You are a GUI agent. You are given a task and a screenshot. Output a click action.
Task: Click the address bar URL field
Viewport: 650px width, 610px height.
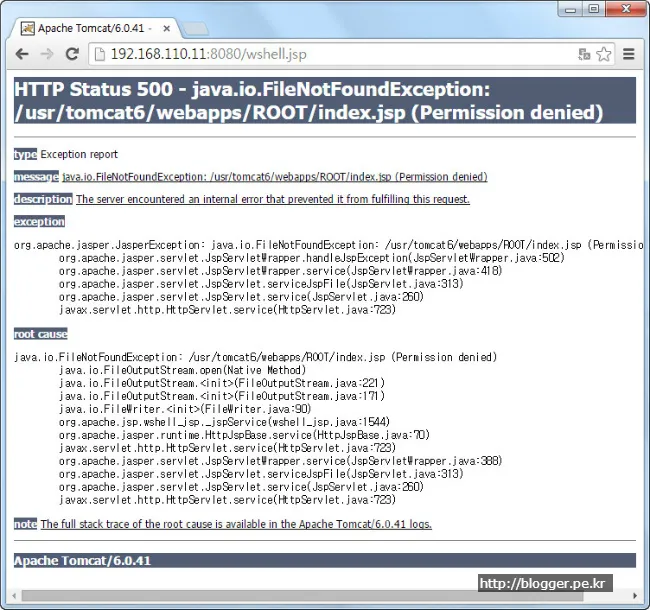(300, 54)
